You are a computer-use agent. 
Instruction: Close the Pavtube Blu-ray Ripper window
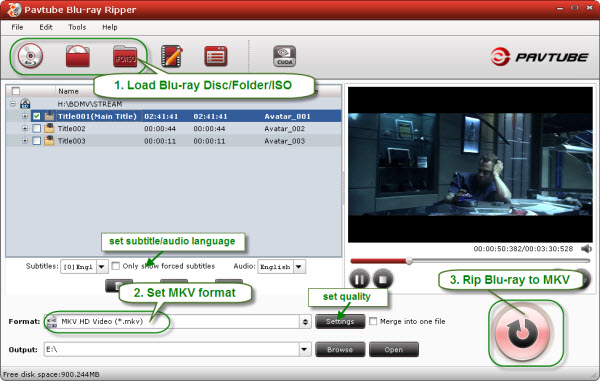[x=590, y=8]
